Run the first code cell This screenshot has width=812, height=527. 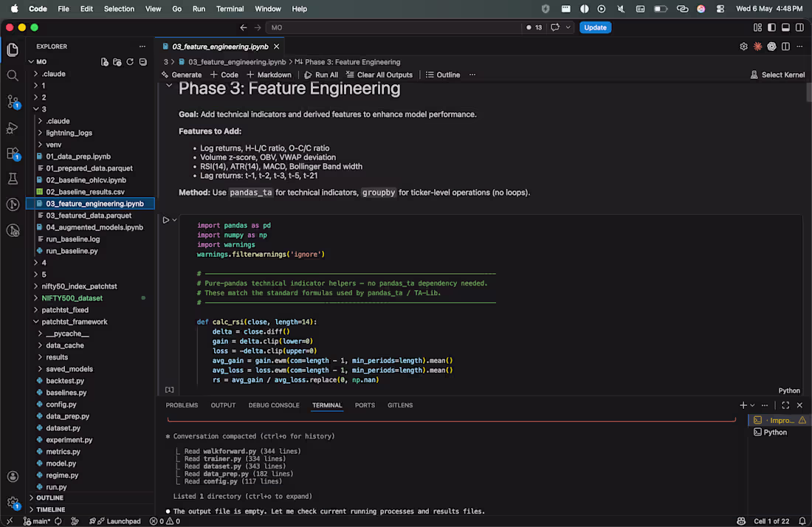(165, 220)
